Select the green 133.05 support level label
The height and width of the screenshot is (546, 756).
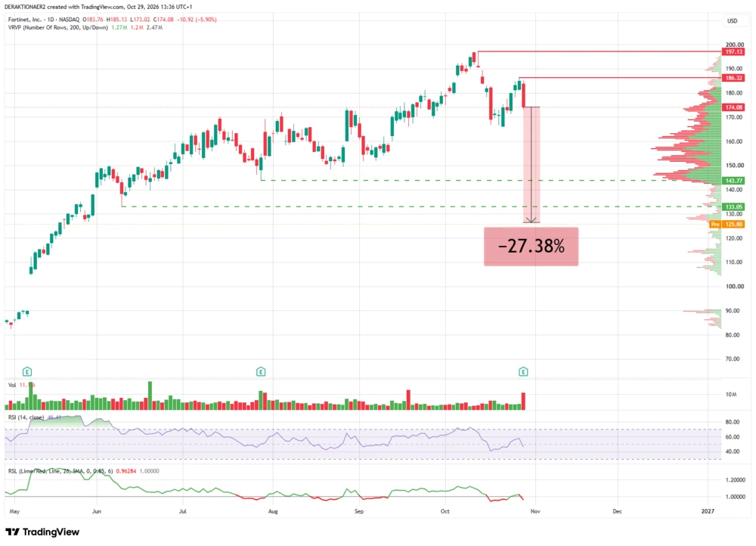[x=733, y=206]
